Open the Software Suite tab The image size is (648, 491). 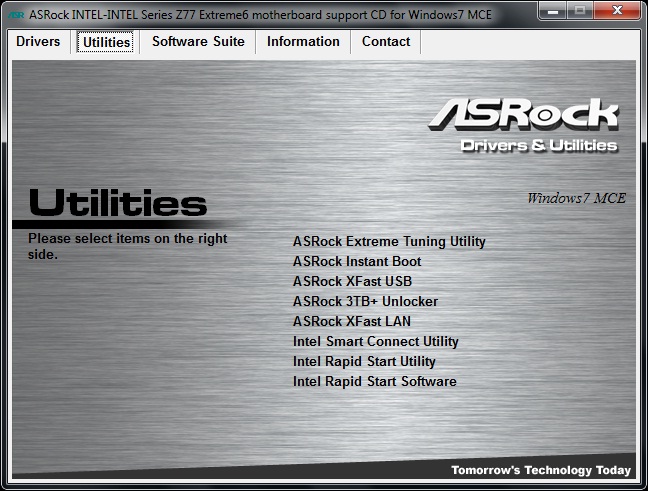pyautogui.click(x=198, y=42)
